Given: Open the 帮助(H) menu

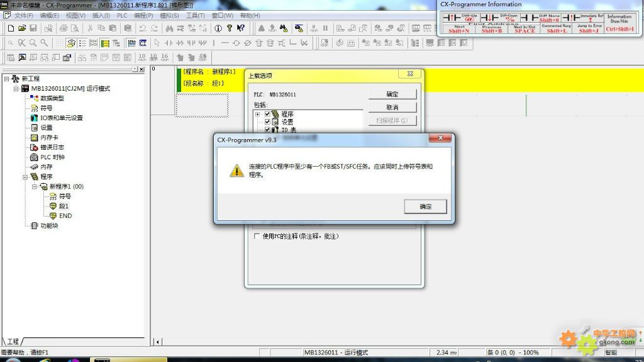Looking at the screenshot, I should [x=250, y=16].
